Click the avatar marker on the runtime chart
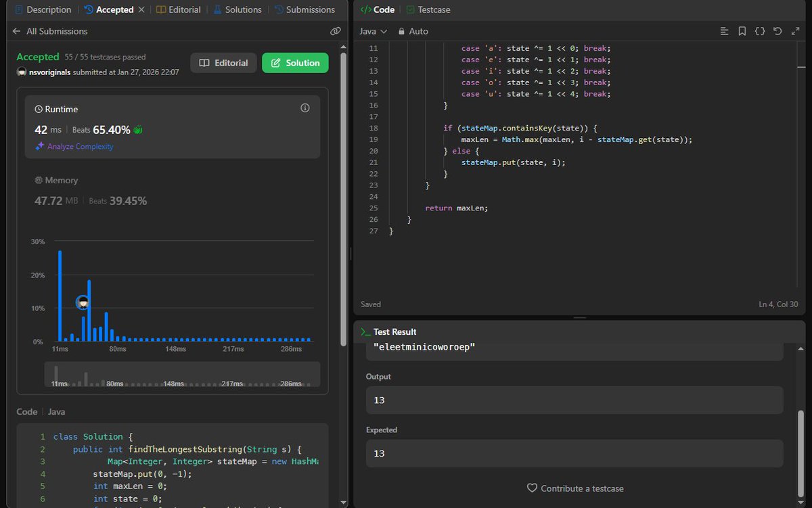812x508 pixels. point(83,302)
